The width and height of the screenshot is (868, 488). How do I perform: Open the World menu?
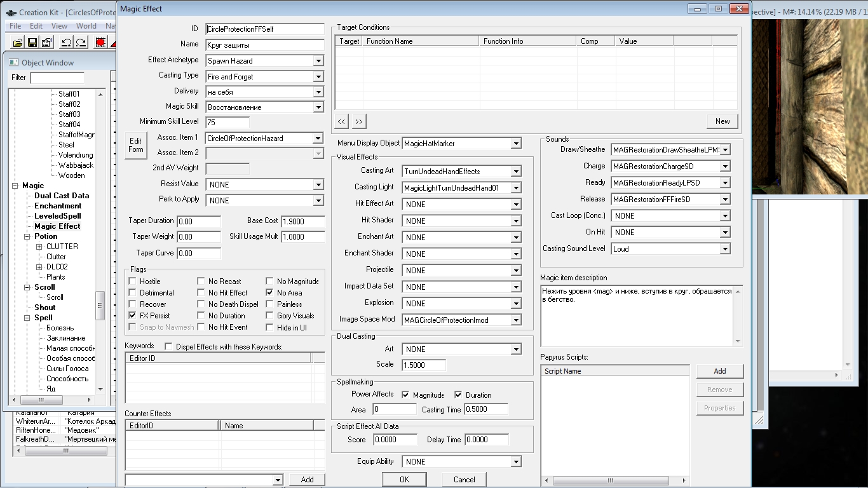(x=86, y=26)
